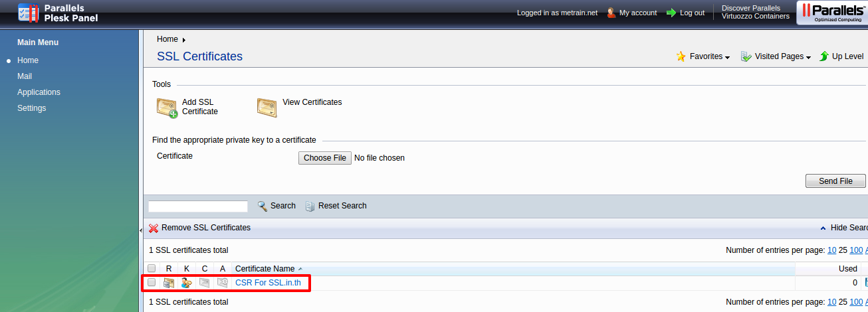Click the Remove SSL Certificates red X icon
The width and height of the screenshot is (868, 312).
pos(154,228)
